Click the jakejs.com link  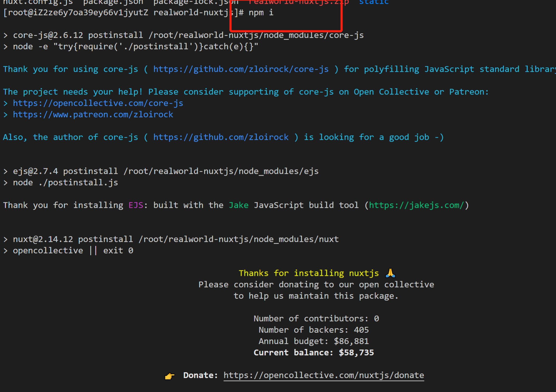click(416, 205)
